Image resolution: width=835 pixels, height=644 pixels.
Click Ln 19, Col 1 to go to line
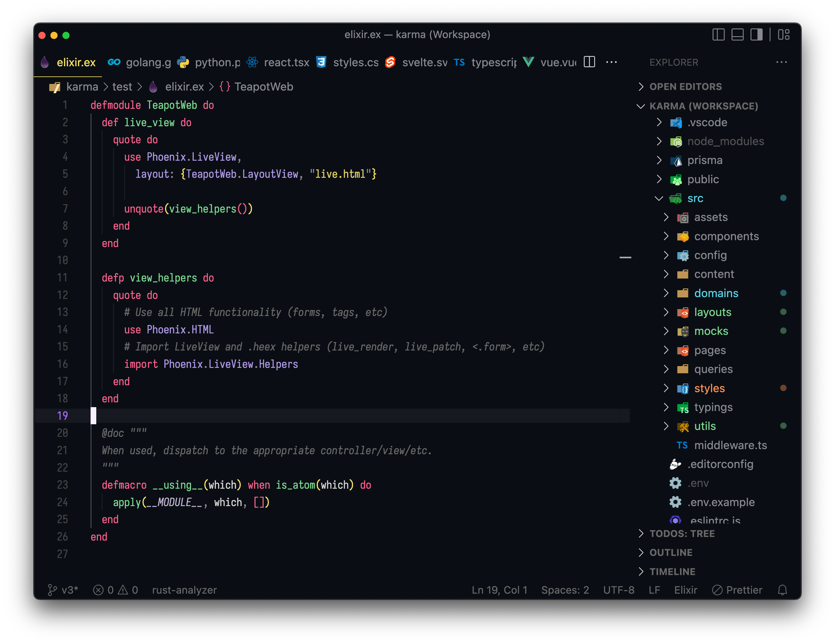pyautogui.click(x=499, y=590)
